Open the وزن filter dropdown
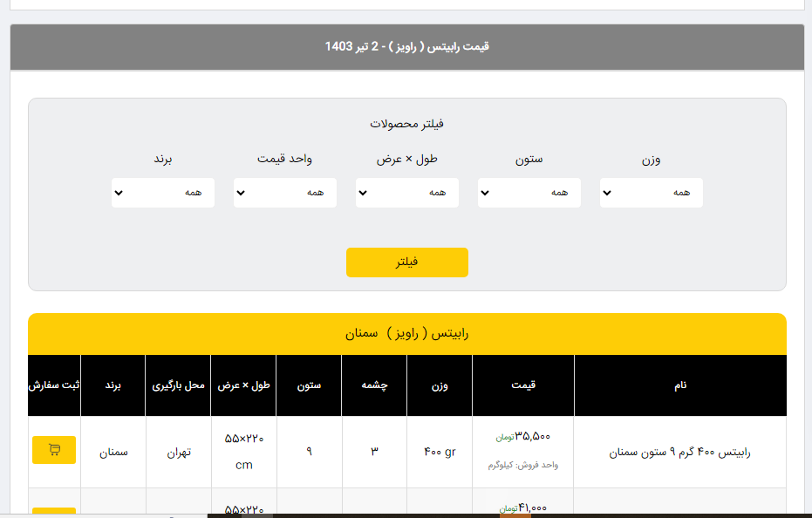Viewport: 812px width, 518px height. tap(651, 193)
